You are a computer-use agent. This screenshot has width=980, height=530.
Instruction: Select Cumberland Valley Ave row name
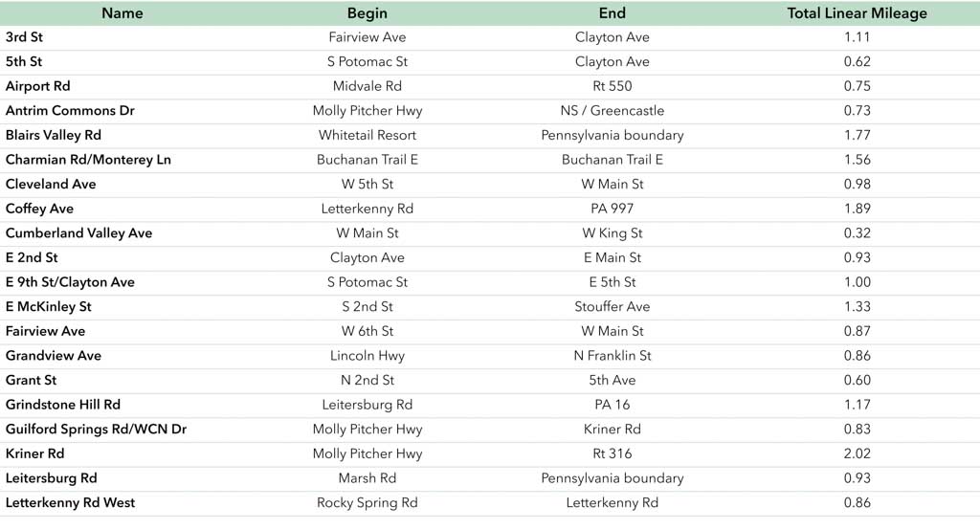tap(78, 233)
